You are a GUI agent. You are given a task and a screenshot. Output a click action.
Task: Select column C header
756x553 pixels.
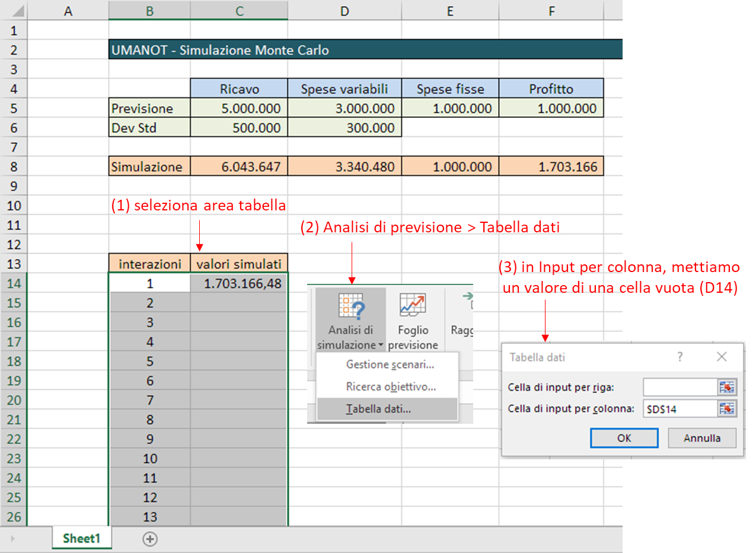click(239, 11)
